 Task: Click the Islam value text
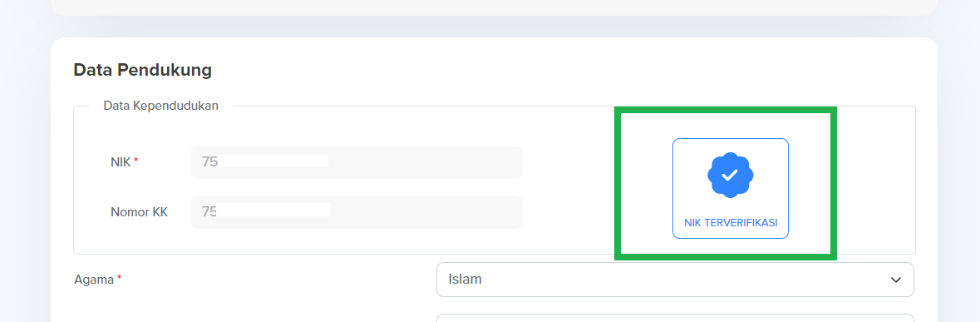[x=465, y=280]
